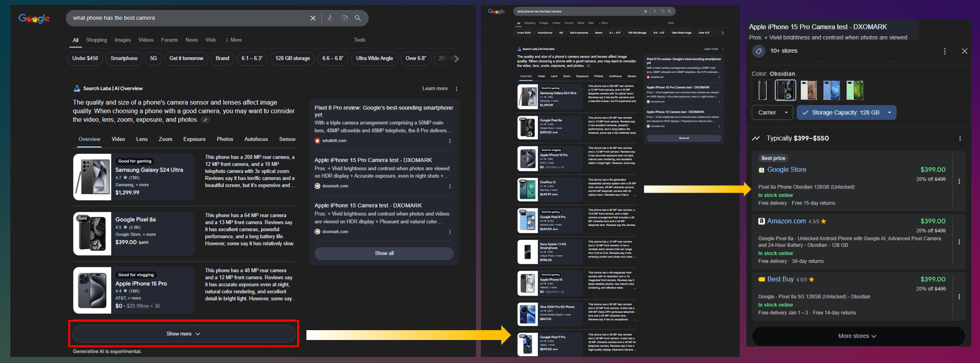Open the Brand filter chip on left page
The image size is (980, 363).
coord(222,59)
